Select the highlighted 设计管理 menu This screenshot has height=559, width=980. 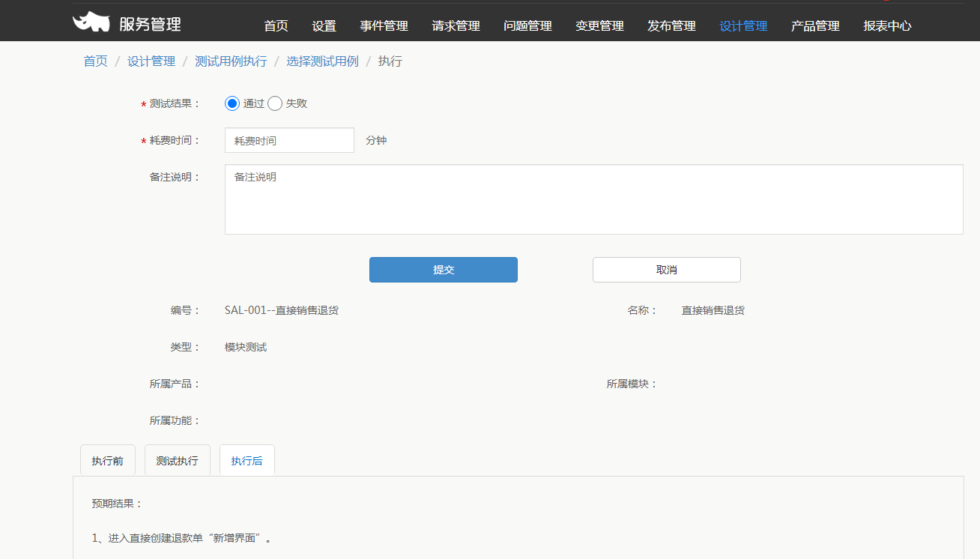pos(743,25)
